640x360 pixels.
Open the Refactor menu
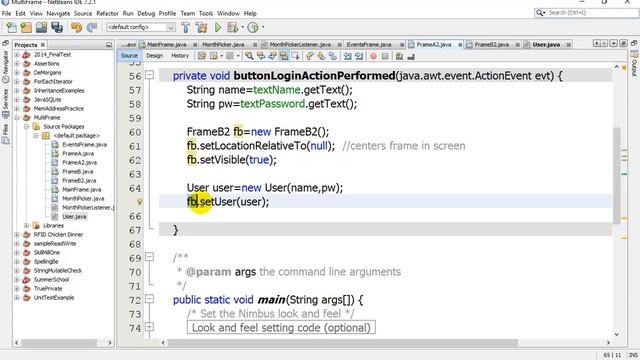(107, 13)
